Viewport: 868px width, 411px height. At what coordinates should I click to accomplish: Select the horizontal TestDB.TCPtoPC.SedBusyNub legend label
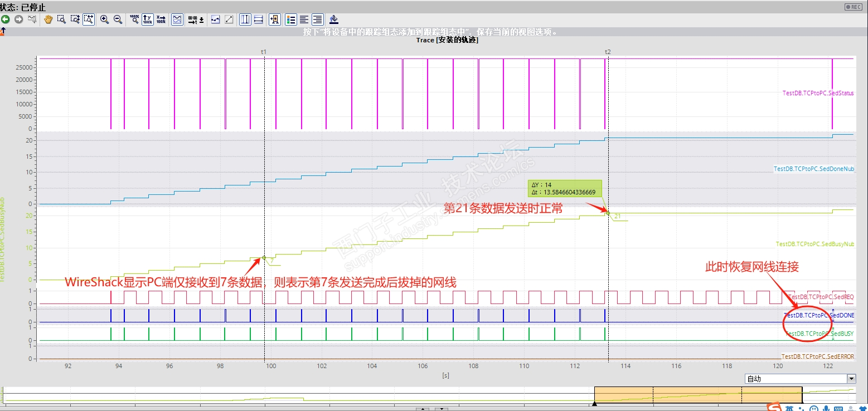(x=815, y=244)
